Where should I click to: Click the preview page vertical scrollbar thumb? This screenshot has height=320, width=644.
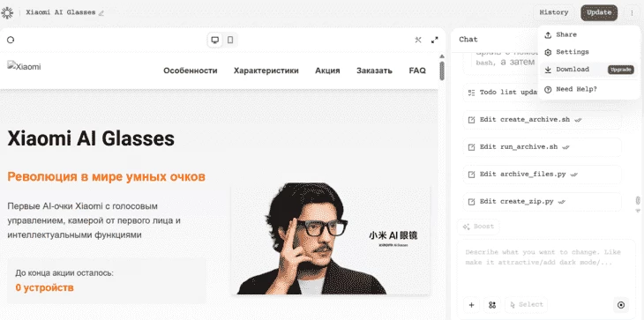(442, 71)
